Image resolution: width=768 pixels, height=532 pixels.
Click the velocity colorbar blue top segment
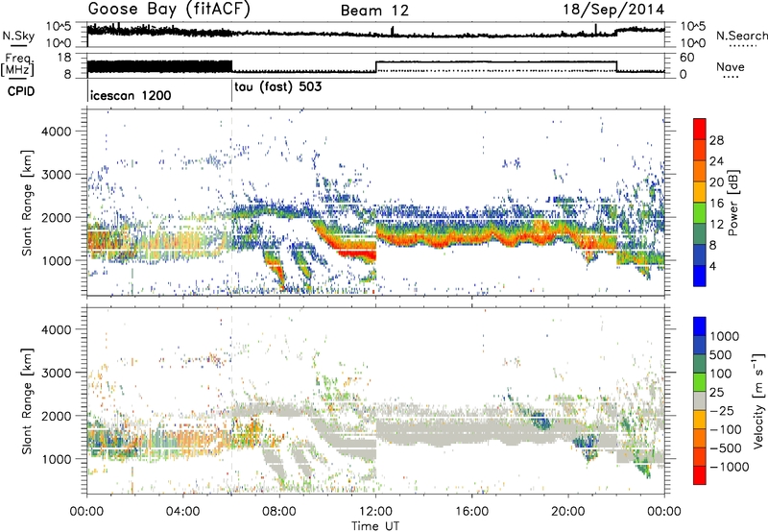click(700, 326)
